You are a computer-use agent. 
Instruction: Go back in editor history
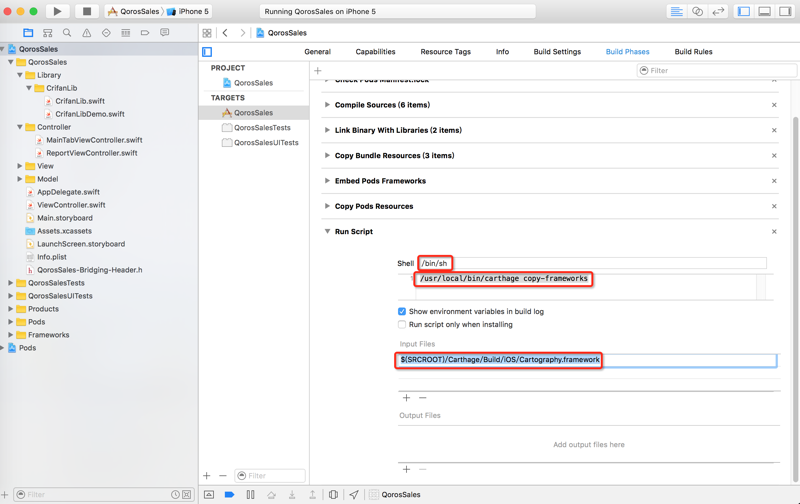pos(225,33)
